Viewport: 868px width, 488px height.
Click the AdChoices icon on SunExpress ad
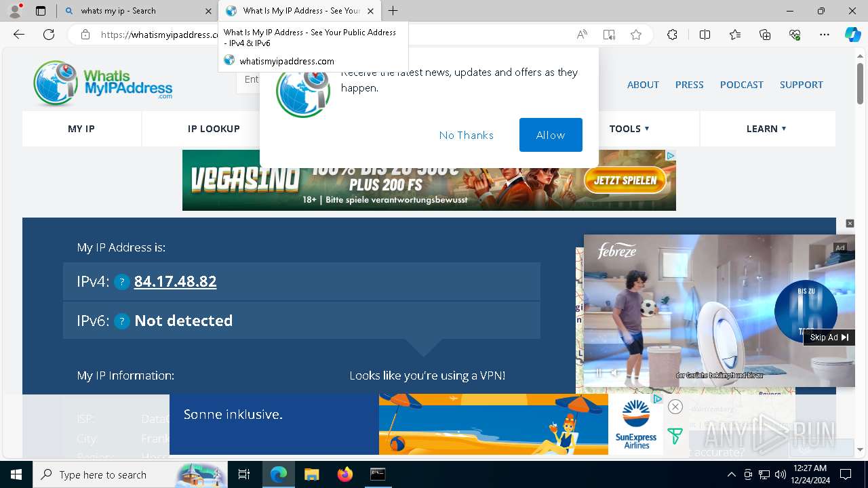pos(657,399)
